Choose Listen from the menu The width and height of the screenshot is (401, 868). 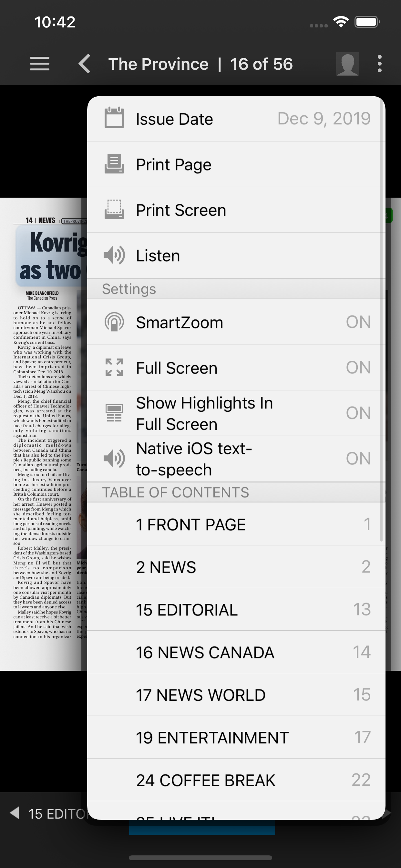click(236, 255)
